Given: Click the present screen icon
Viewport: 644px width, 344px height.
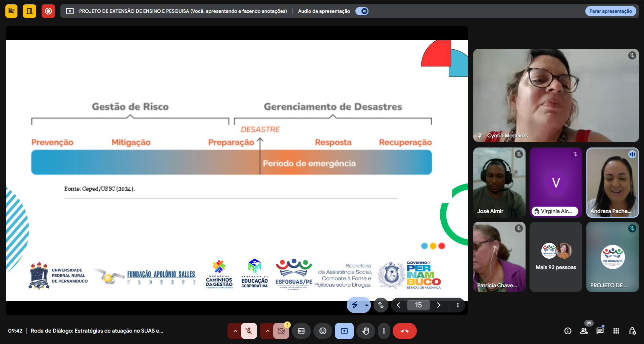Looking at the screenshot, I should click(x=344, y=331).
